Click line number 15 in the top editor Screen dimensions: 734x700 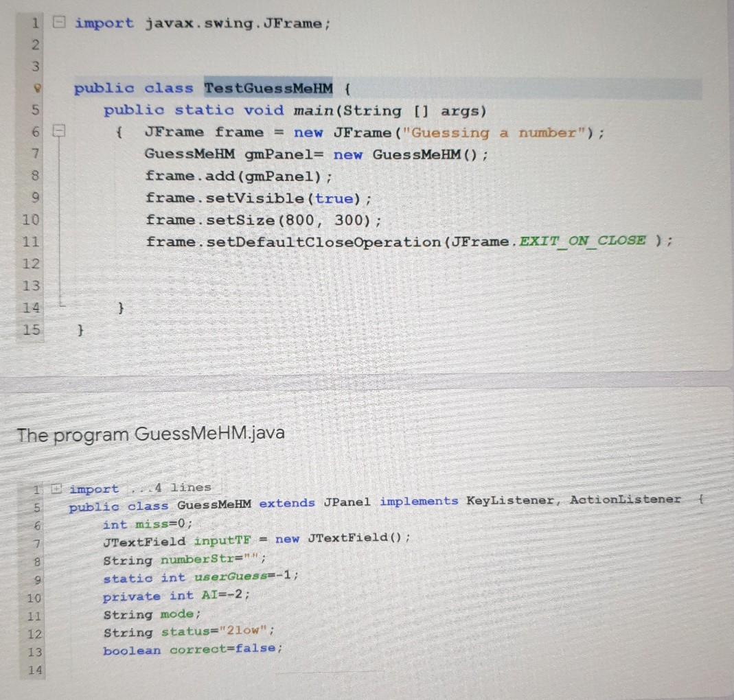tap(31, 329)
